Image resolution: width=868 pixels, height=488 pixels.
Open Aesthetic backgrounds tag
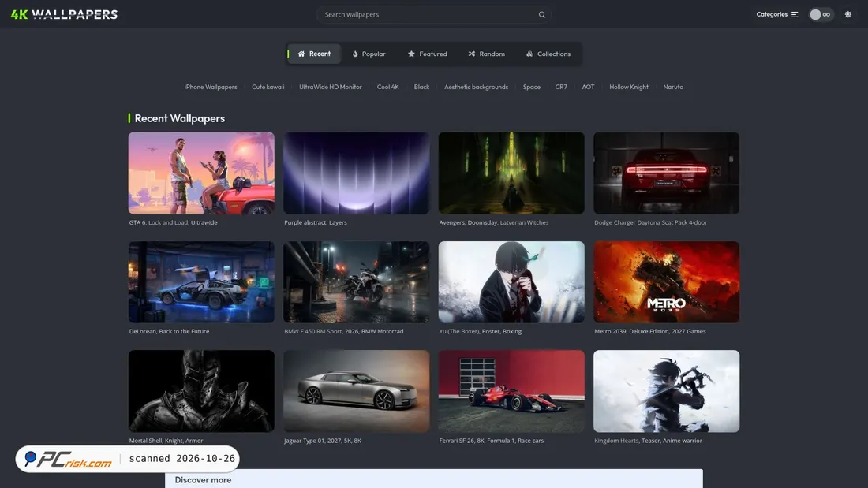click(x=476, y=87)
